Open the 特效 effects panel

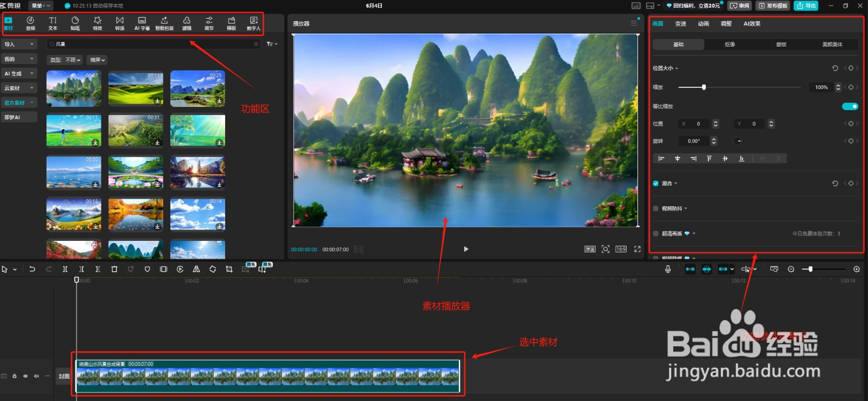click(x=97, y=23)
